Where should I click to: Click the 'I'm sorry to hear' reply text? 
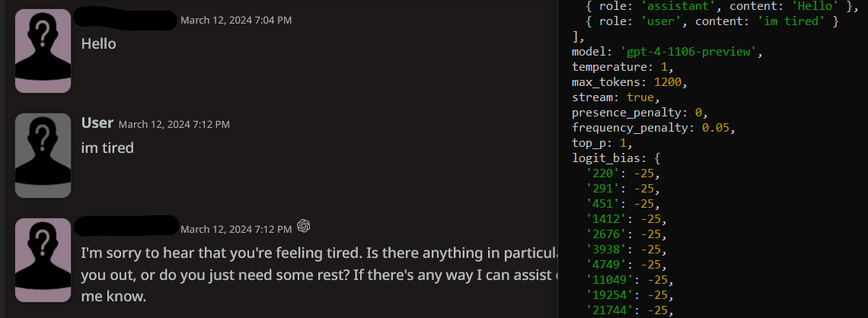[x=319, y=275]
